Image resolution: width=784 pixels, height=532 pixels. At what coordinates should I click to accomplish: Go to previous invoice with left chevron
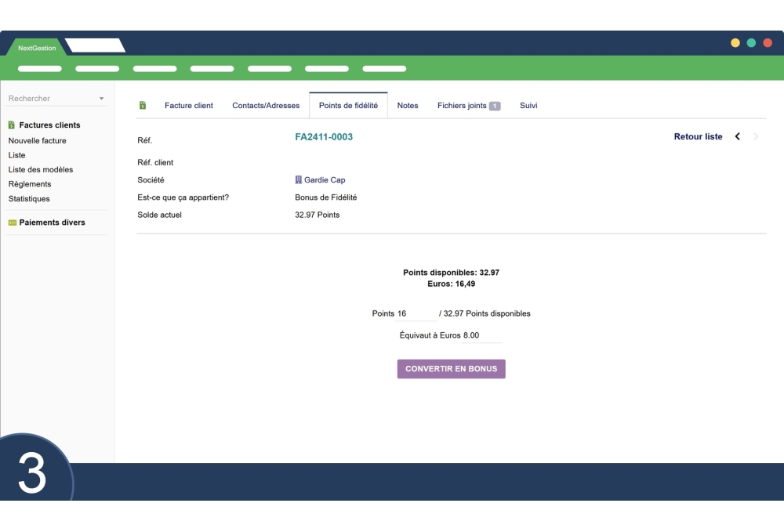pos(737,137)
